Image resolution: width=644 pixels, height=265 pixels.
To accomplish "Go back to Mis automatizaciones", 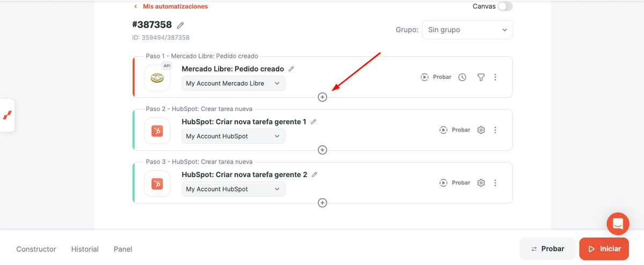I will pyautogui.click(x=171, y=6).
